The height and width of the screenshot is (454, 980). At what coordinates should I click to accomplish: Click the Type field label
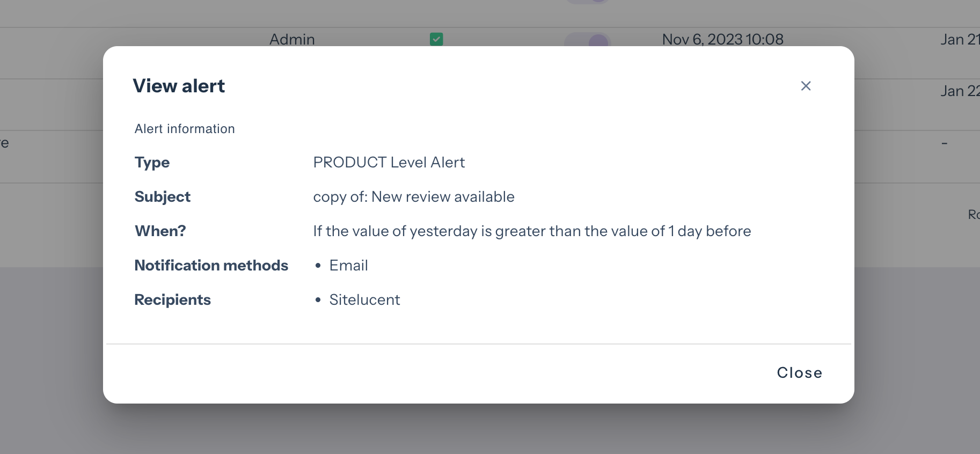pyautogui.click(x=152, y=162)
